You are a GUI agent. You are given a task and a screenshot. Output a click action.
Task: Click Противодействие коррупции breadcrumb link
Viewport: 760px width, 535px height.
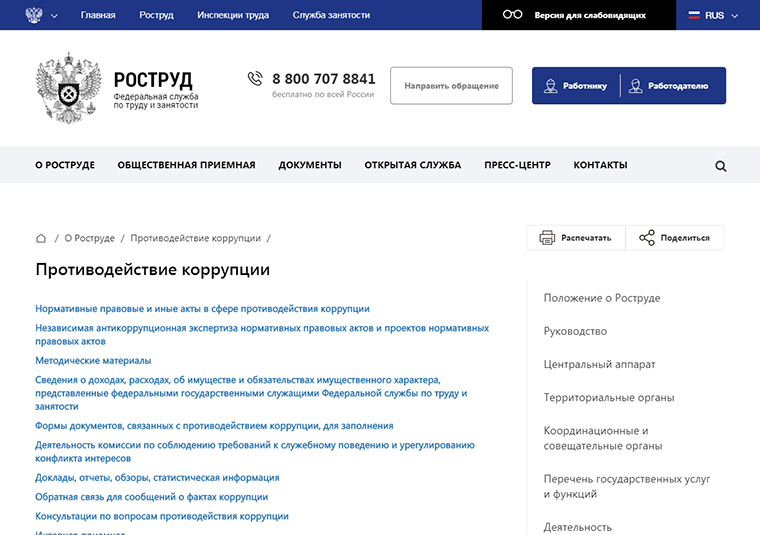point(195,238)
